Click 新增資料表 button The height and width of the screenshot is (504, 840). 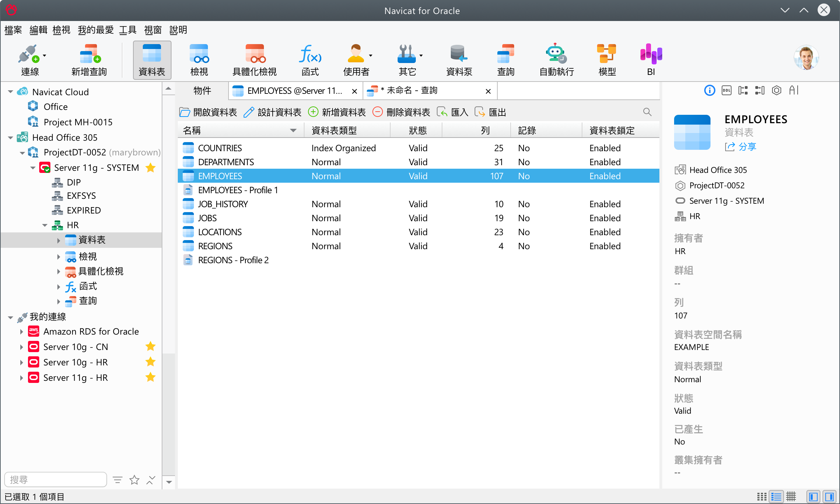pos(337,112)
